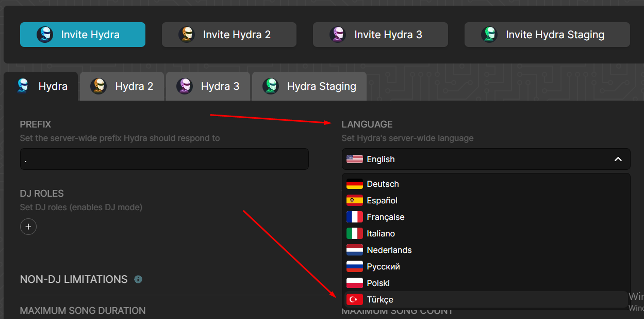Click the Turkish flag icon in list
This screenshot has width=644, height=319.
(355, 300)
